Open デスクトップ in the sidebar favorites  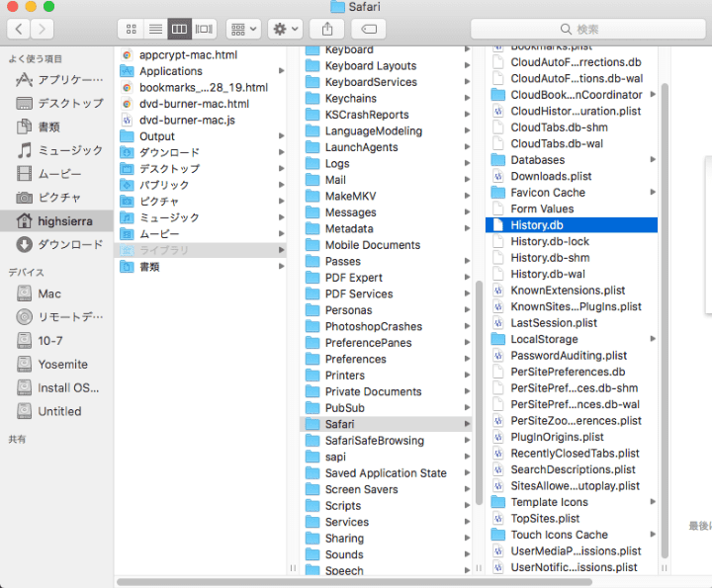pos(56,103)
